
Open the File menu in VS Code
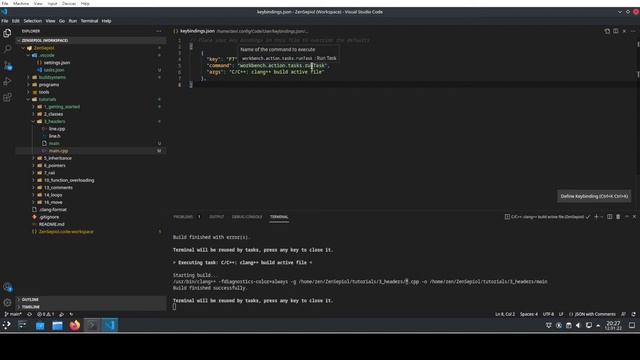click(x=4, y=21)
